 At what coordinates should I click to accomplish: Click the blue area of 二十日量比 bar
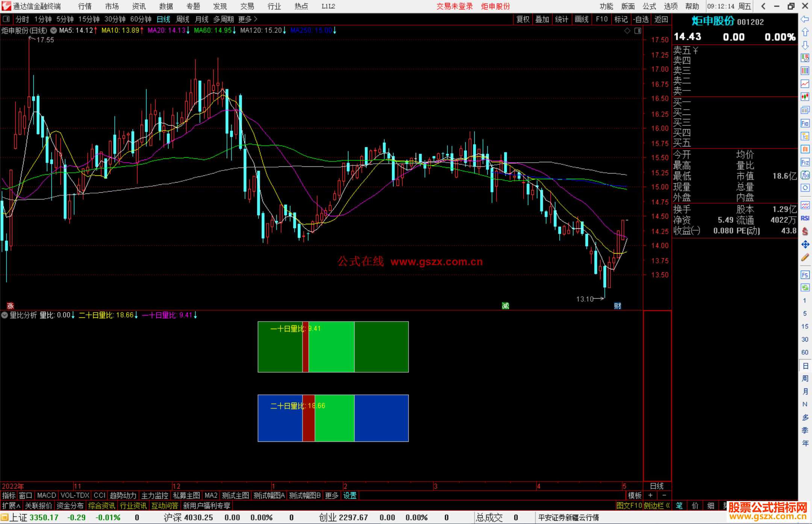[381, 418]
